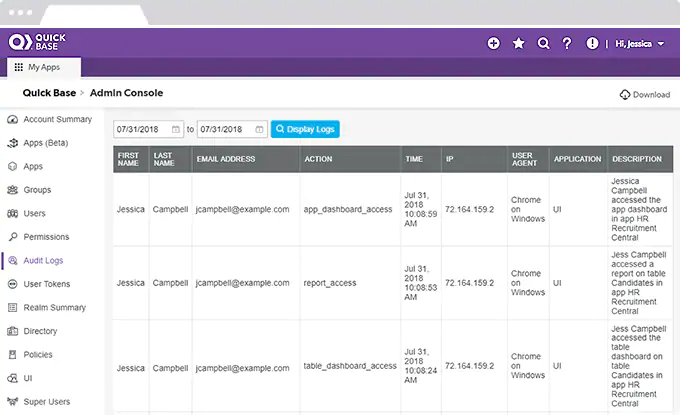Image resolution: width=680 pixels, height=415 pixels.
Task: Click the Audit Logs magnifier icon
Action: (13, 261)
